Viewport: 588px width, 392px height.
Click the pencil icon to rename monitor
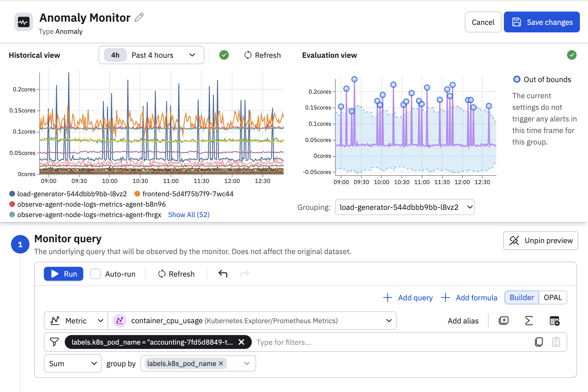coord(139,18)
